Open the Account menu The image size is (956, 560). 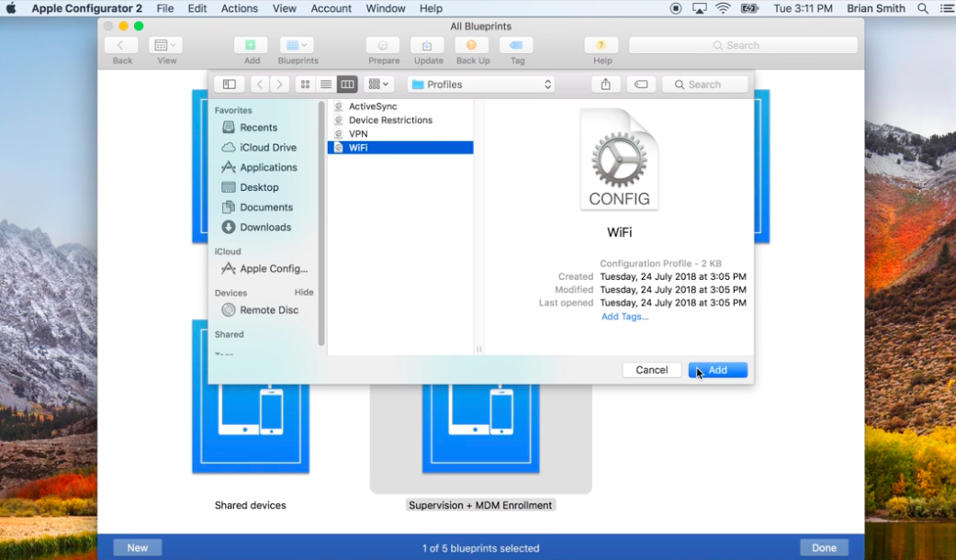pos(331,8)
